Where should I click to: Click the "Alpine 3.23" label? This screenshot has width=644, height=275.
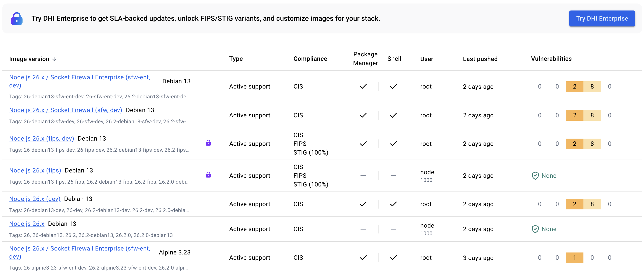click(175, 252)
